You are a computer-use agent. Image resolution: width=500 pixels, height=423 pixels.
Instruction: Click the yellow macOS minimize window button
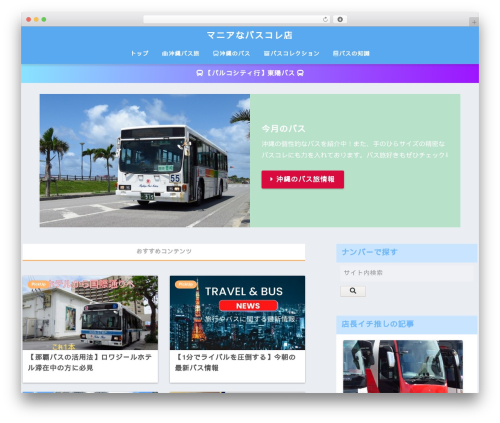(x=36, y=20)
